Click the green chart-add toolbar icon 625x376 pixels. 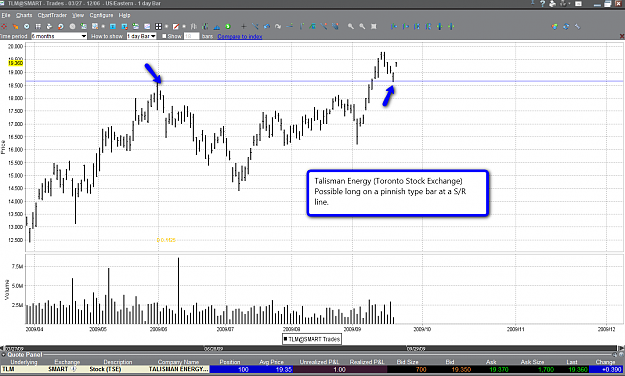(83, 26)
